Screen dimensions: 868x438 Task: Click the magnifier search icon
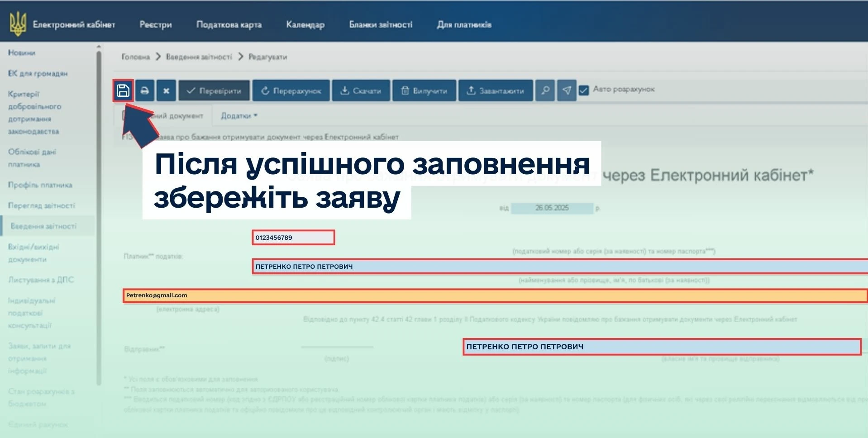click(545, 90)
